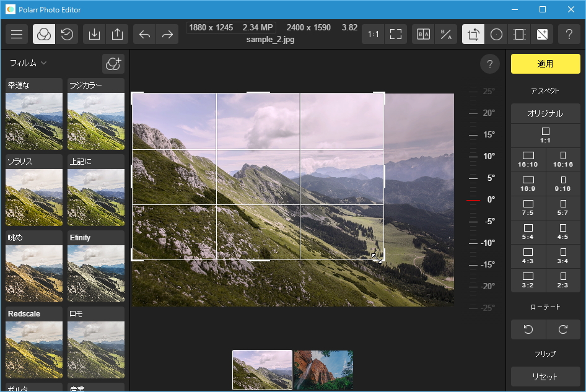Toggle B|A side-by-side comparison

(x=423, y=35)
